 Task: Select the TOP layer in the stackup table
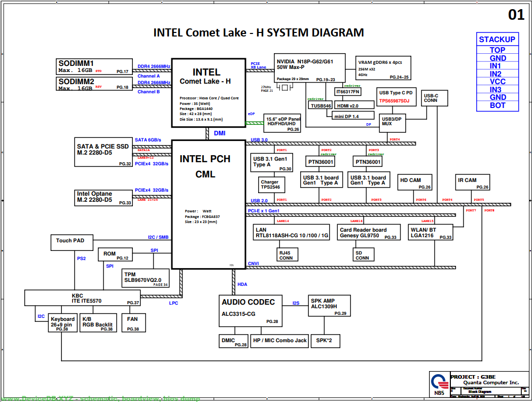[498, 50]
